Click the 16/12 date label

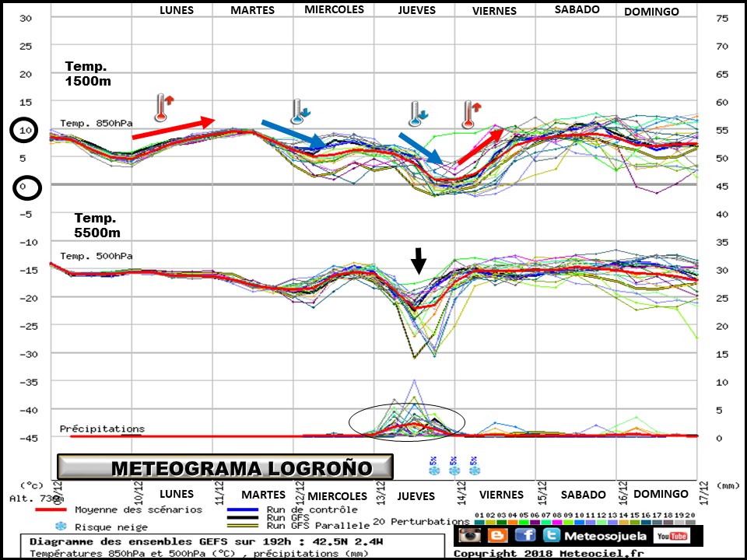click(x=622, y=492)
